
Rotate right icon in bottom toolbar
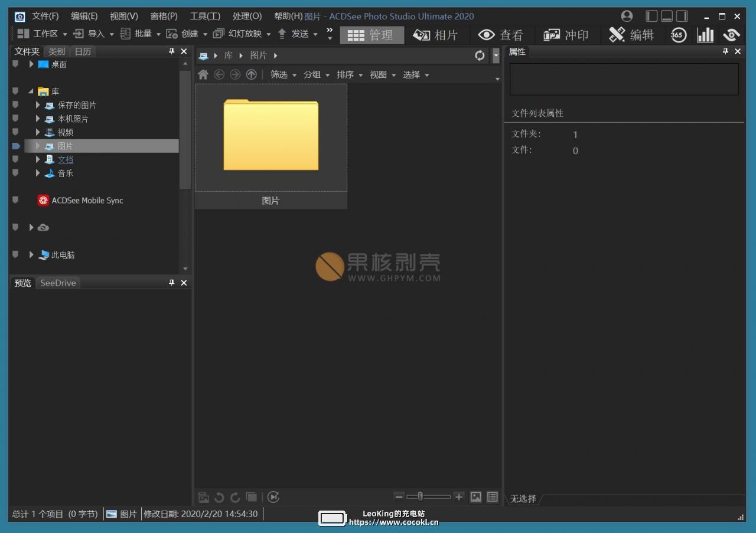point(235,497)
